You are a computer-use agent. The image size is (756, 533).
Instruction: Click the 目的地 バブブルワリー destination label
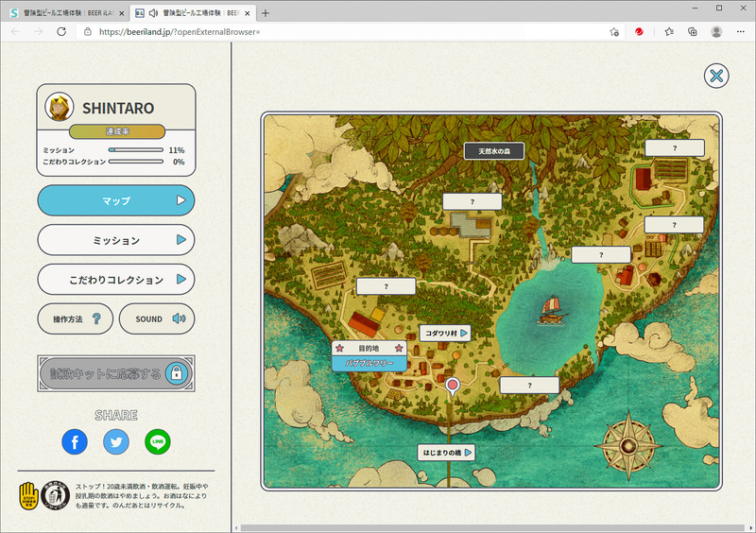[x=369, y=356]
